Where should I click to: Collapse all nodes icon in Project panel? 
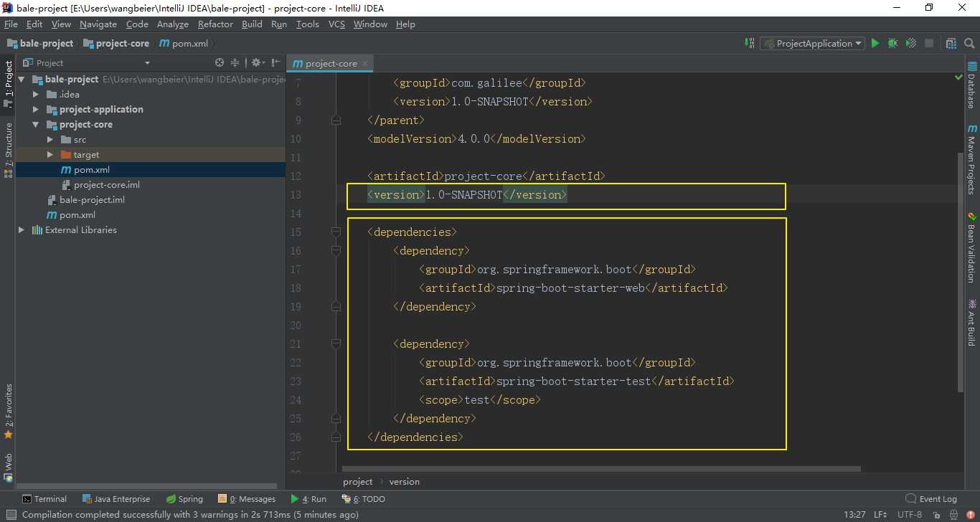click(234, 62)
